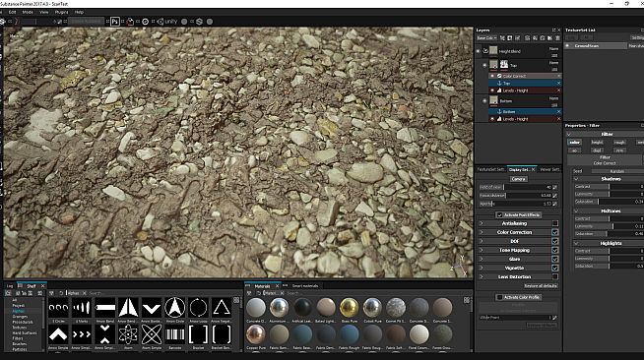Viewport: 644px width, 360px height.
Task: Adjust the Midtones Saturation slider
Action: tap(610, 234)
